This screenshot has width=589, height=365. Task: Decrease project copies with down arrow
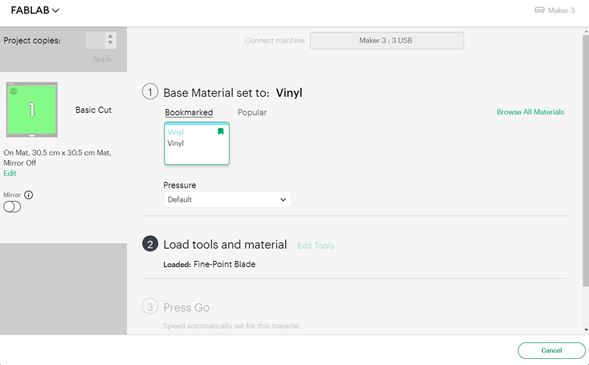(110, 43)
